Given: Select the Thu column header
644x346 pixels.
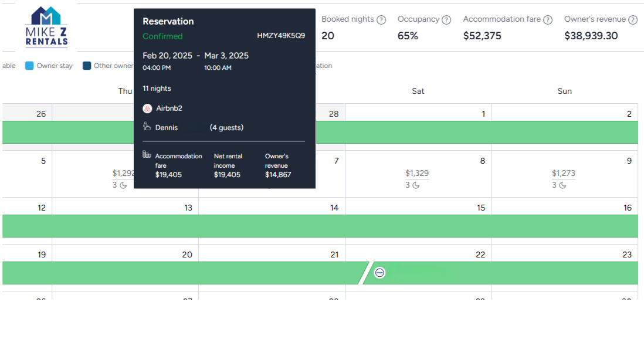Looking at the screenshot, I should click(125, 91).
